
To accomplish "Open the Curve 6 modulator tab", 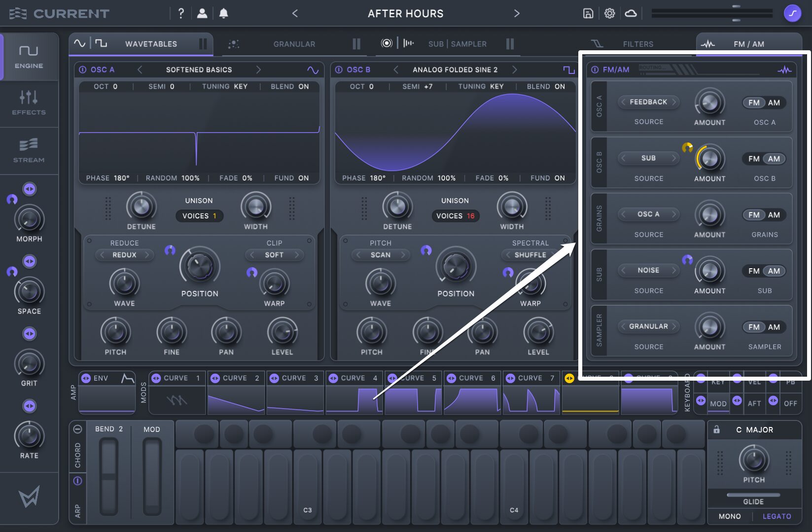I will 472,378.
